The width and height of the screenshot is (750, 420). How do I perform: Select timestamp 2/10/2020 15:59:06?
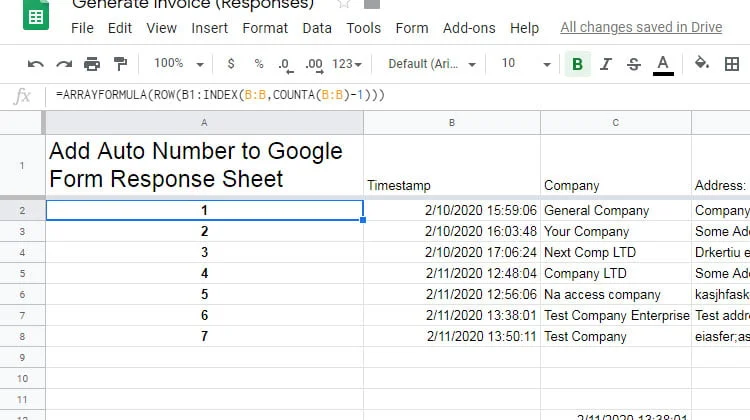pos(452,210)
